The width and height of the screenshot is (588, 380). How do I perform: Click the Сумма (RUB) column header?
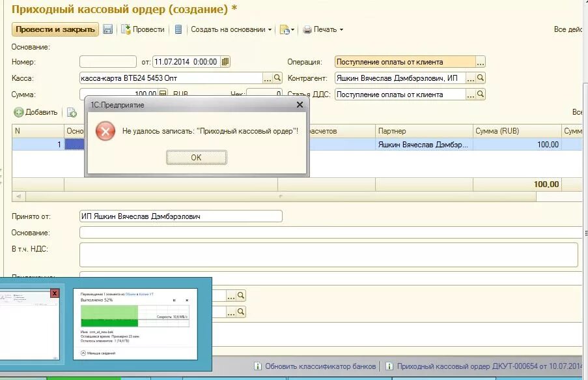[x=517, y=131]
